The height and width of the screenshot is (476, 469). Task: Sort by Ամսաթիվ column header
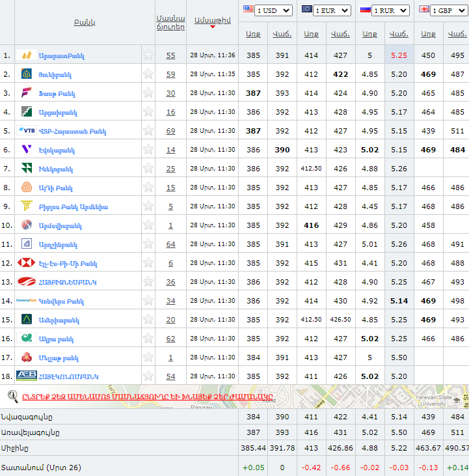coord(213,20)
